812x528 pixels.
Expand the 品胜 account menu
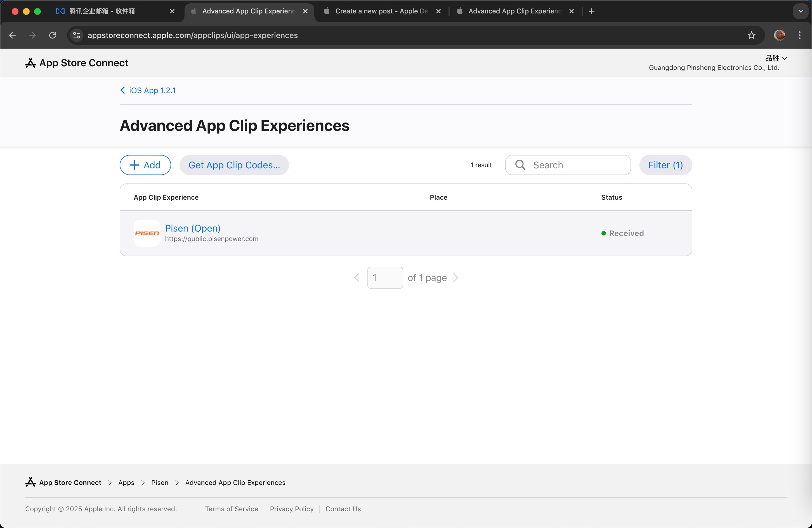click(776, 58)
